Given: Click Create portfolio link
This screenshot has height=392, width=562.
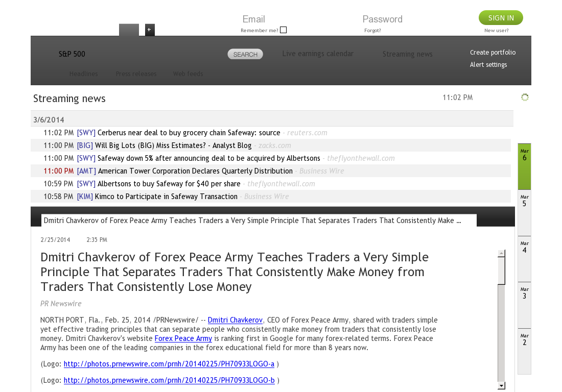Looking at the screenshot, I should (x=493, y=52).
